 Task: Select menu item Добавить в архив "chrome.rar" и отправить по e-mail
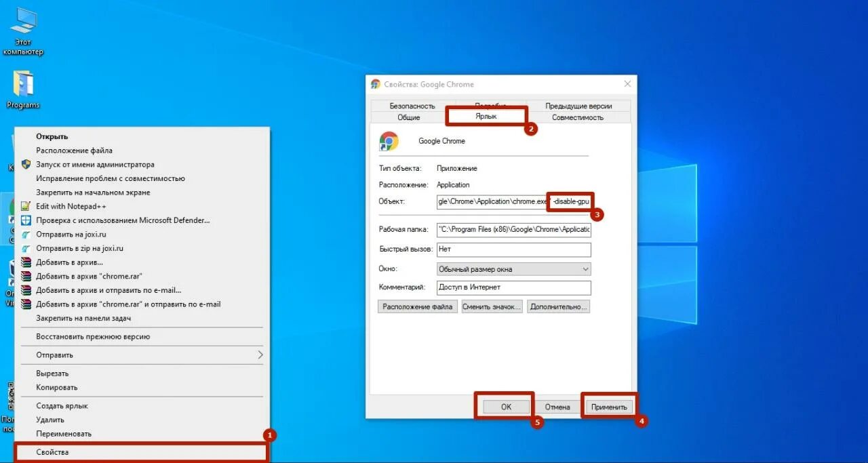tap(142, 304)
